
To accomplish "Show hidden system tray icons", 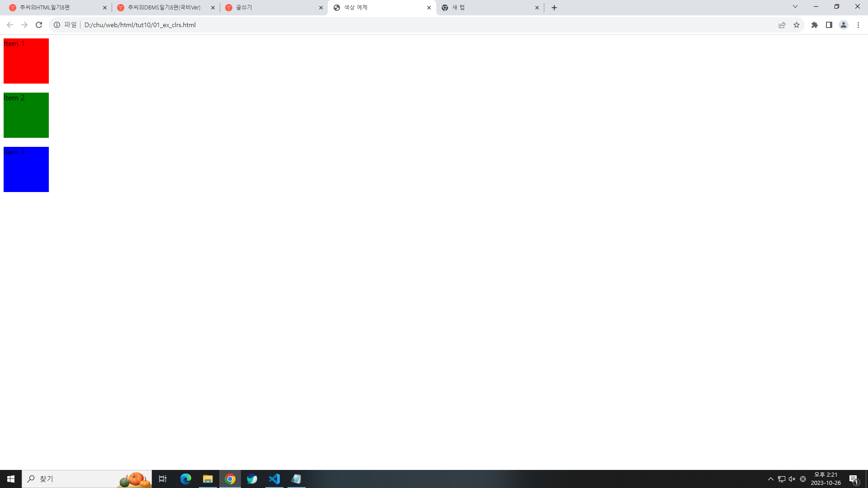I will (x=771, y=479).
